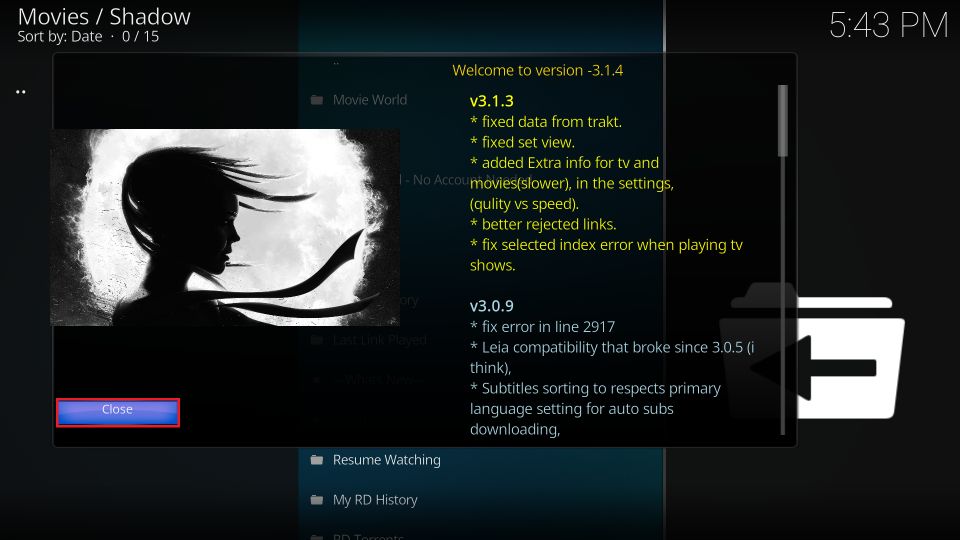
Task: Close the Shadow changelog dialog
Action: point(118,412)
